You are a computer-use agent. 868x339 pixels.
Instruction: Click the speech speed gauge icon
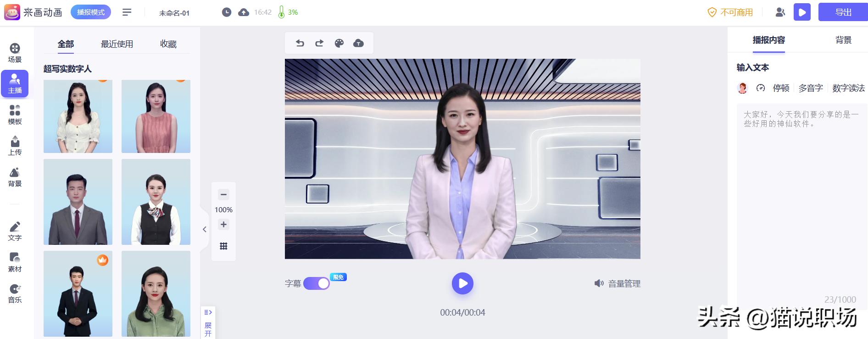pos(761,88)
